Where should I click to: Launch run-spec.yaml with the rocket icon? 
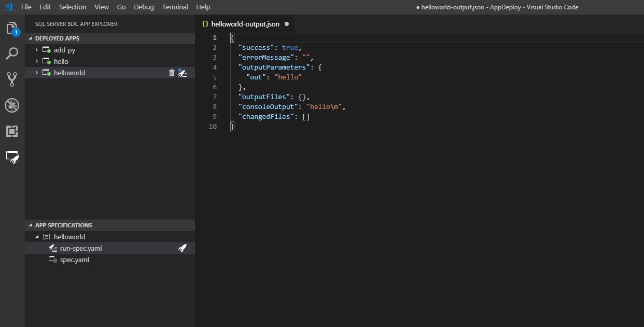(x=183, y=248)
